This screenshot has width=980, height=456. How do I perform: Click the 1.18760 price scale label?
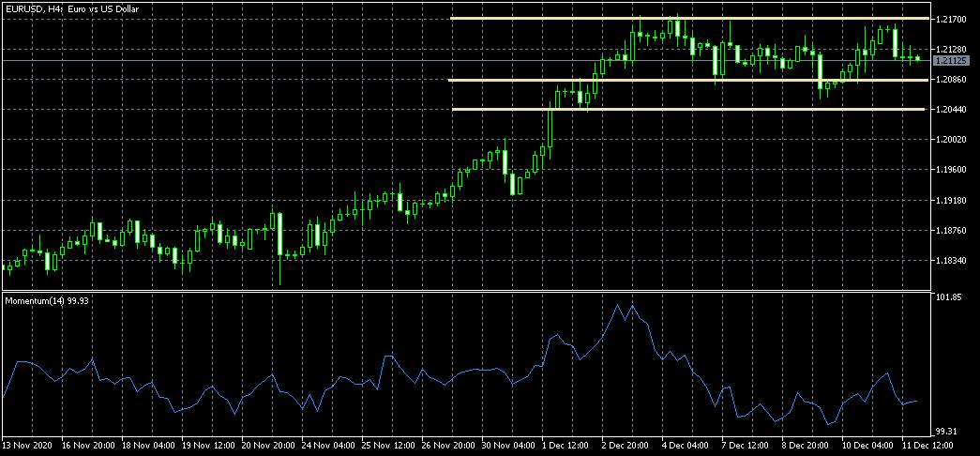point(949,231)
